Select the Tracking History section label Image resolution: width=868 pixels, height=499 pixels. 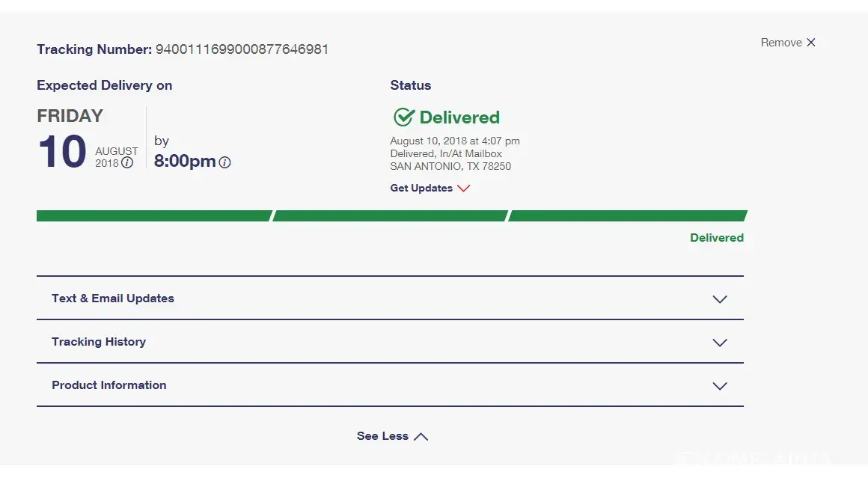coord(99,342)
